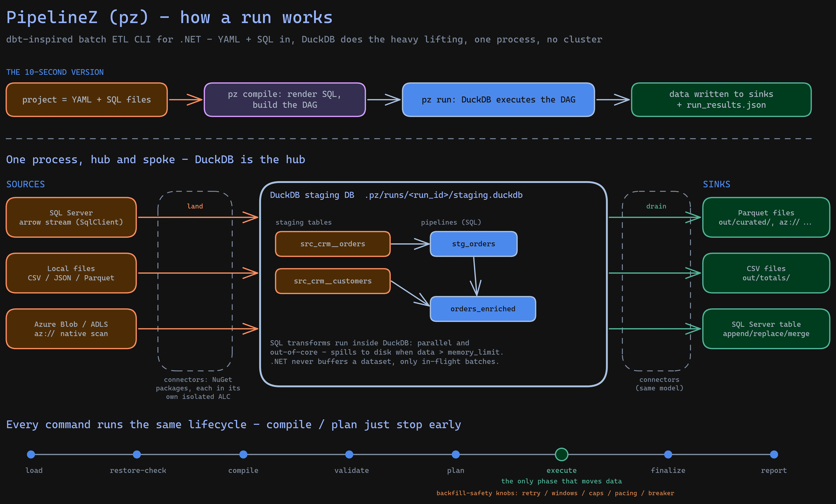836x504 pixels.
Task: Select the stg_orders pipeline node
Action: coord(474,244)
